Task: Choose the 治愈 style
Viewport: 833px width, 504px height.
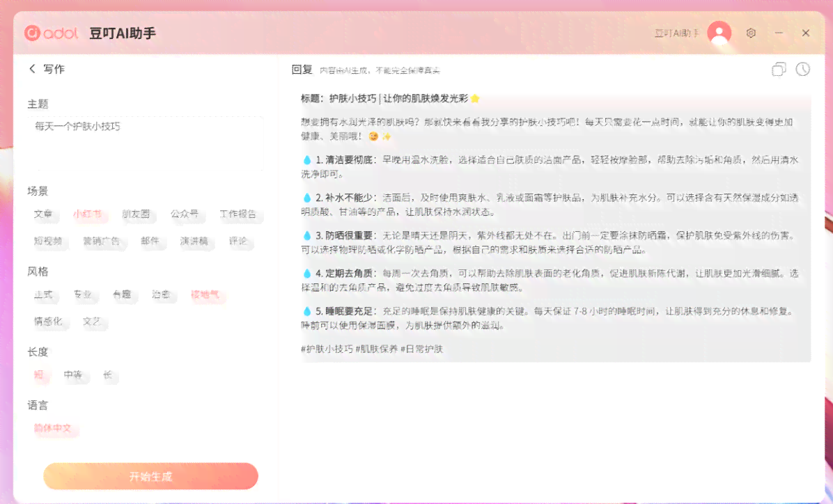Action: point(161,294)
